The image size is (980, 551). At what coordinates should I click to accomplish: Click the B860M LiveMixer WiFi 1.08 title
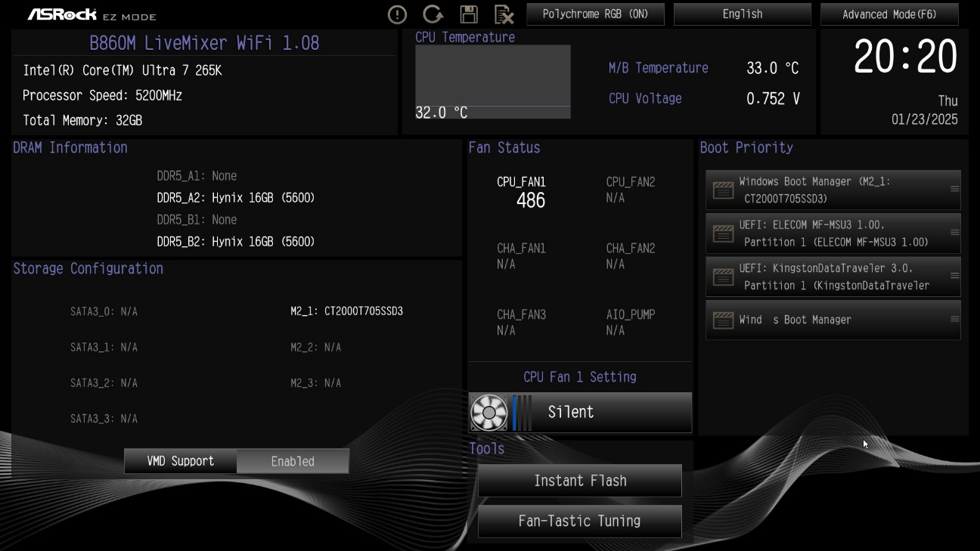point(204,43)
